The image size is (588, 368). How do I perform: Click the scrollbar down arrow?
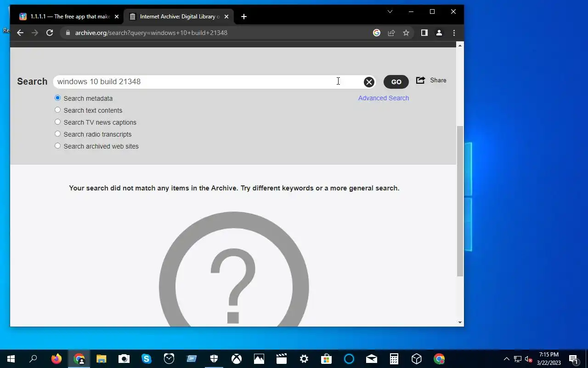460,322
